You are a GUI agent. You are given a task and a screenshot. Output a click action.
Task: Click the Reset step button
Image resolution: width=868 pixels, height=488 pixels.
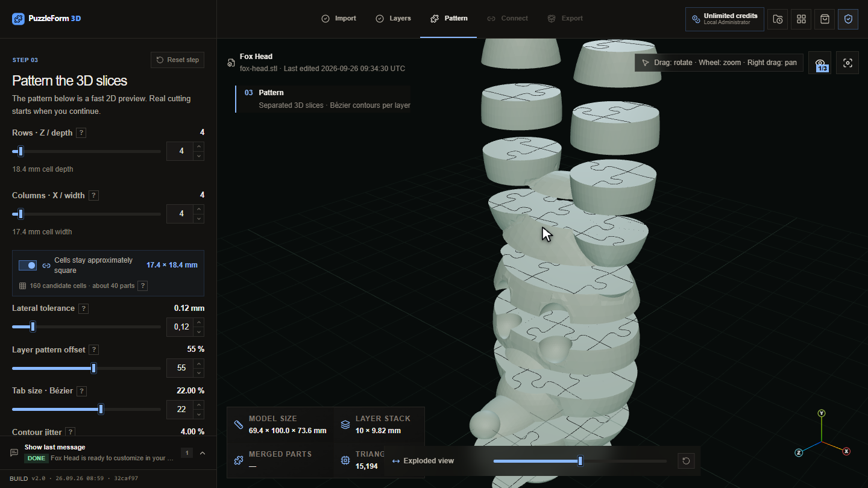pos(177,60)
